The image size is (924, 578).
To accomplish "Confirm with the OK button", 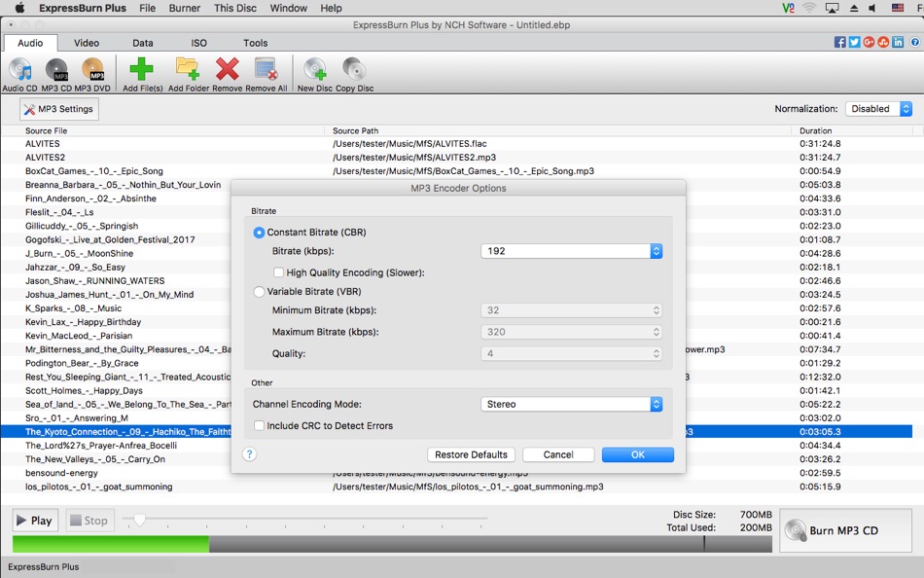I will coord(638,454).
